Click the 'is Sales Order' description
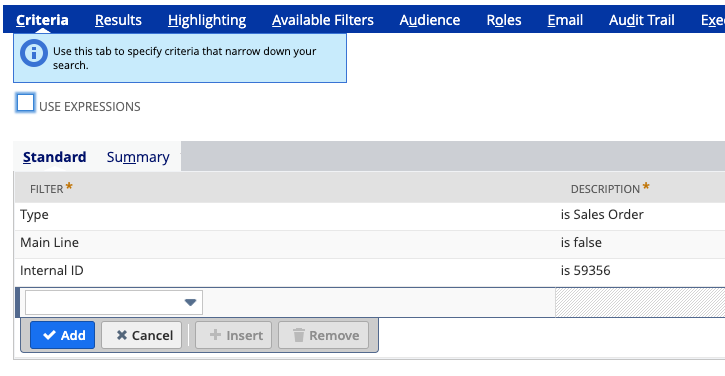 (x=602, y=215)
